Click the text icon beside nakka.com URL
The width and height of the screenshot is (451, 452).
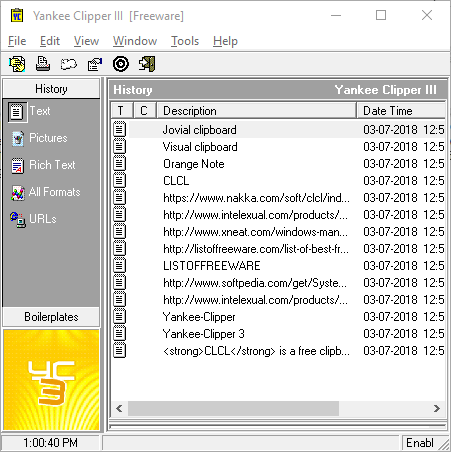119,197
